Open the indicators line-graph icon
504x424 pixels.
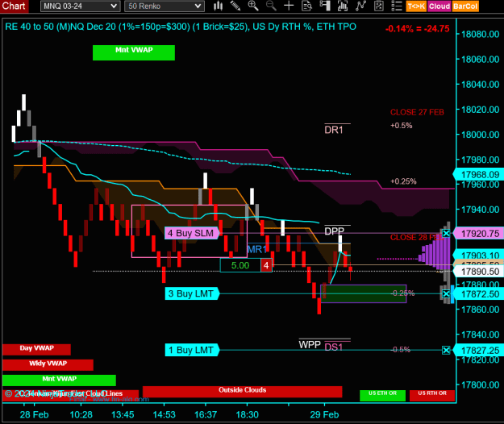click(x=360, y=6)
